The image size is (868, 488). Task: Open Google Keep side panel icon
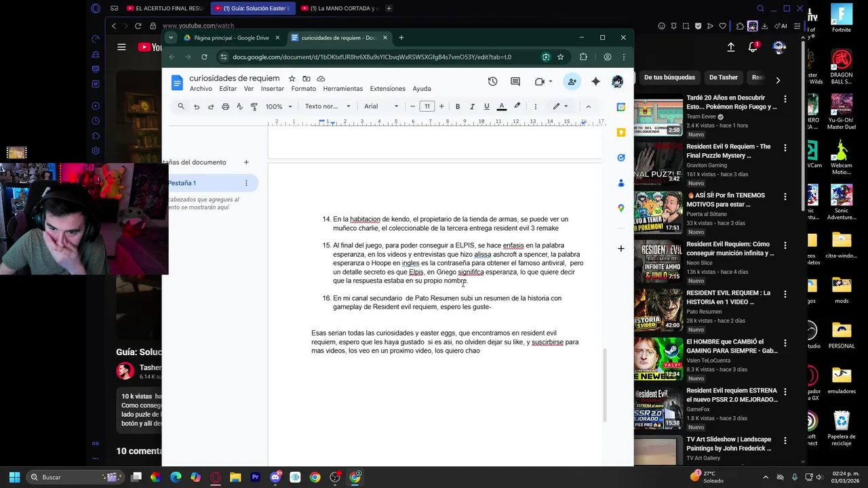[x=620, y=132]
